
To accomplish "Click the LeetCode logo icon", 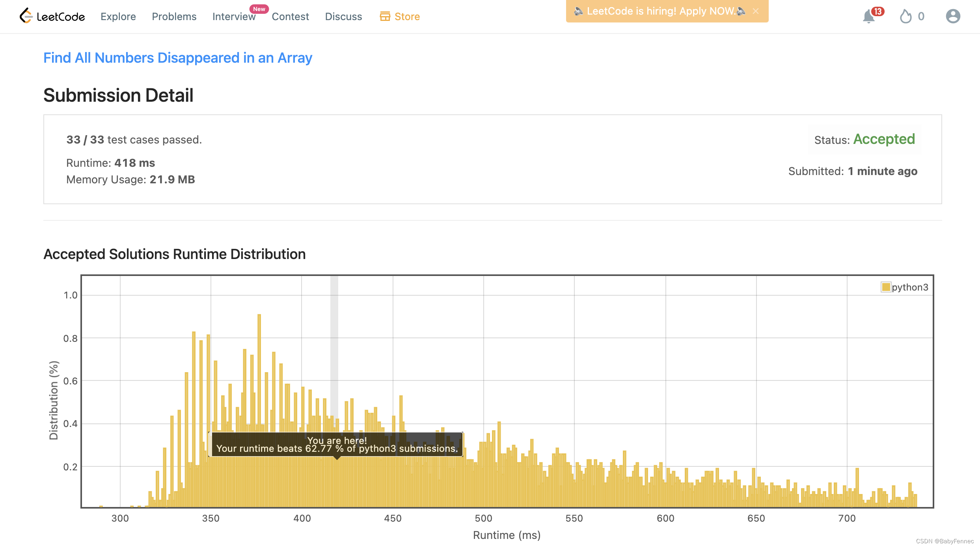I will [26, 16].
